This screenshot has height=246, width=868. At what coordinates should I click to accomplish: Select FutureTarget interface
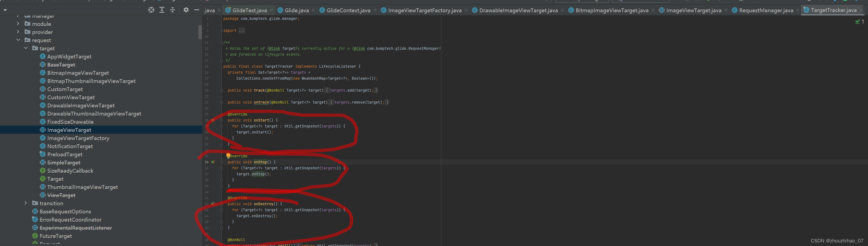[x=56, y=236]
